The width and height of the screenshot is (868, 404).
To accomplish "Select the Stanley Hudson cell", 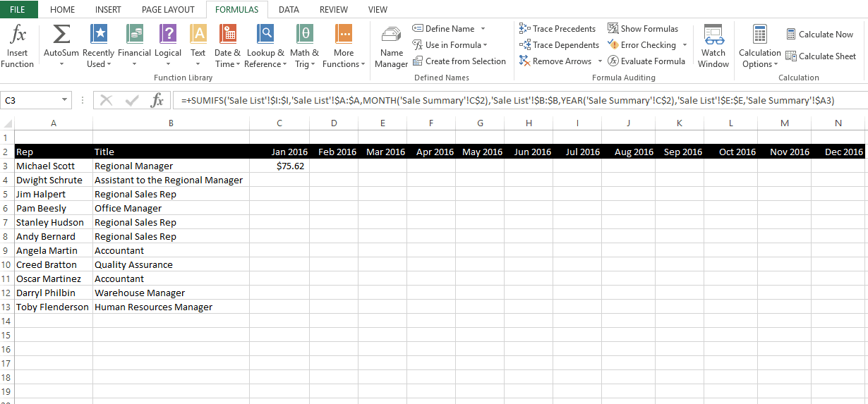I will coord(54,222).
